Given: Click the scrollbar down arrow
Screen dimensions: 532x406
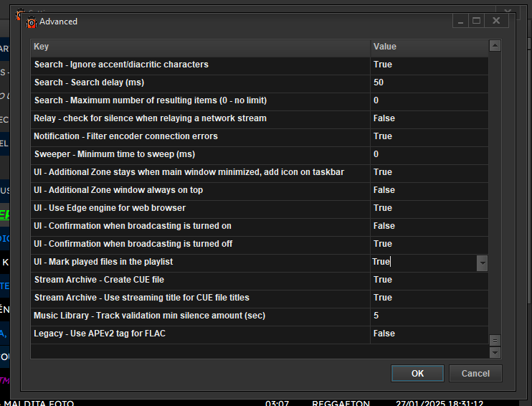Looking at the screenshot, I should point(495,352).
